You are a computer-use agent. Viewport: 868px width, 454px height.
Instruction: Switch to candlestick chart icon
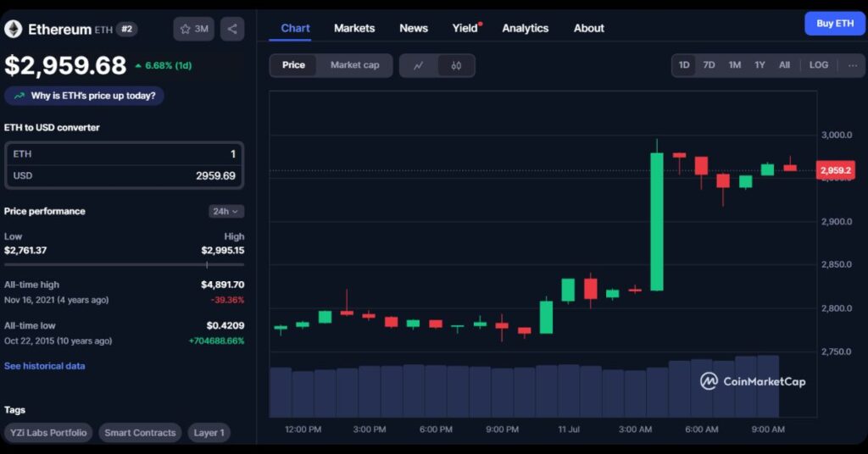(x=456, y=65)
